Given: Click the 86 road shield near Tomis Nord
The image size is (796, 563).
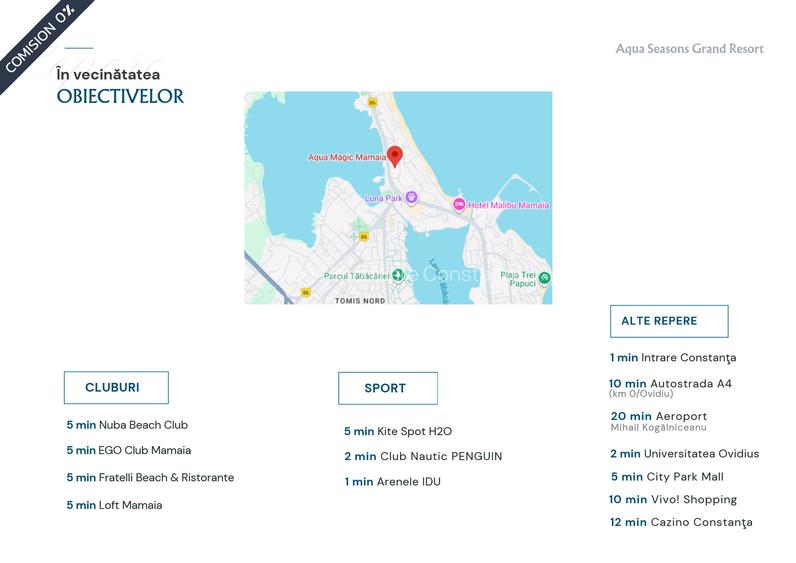Looking at the screenshot, I should tap(305, 292).
